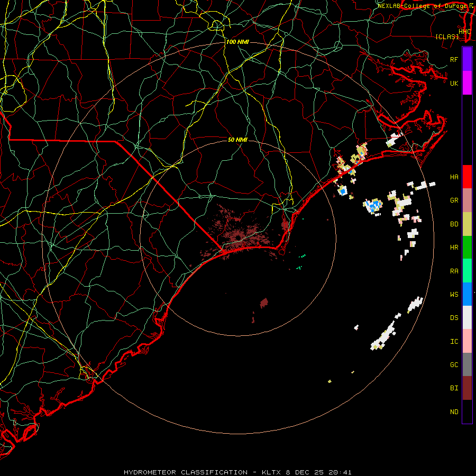Click the 'GC' legend label

(454, 365)
